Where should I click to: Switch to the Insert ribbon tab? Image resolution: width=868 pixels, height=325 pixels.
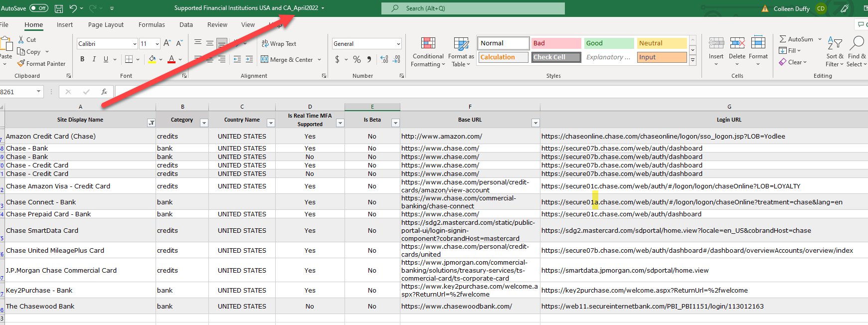click(64, 25)
